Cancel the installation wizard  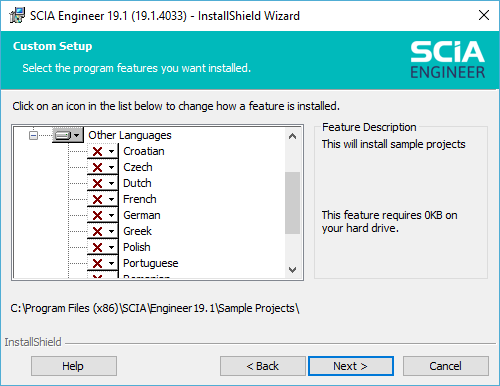(446, 366)
